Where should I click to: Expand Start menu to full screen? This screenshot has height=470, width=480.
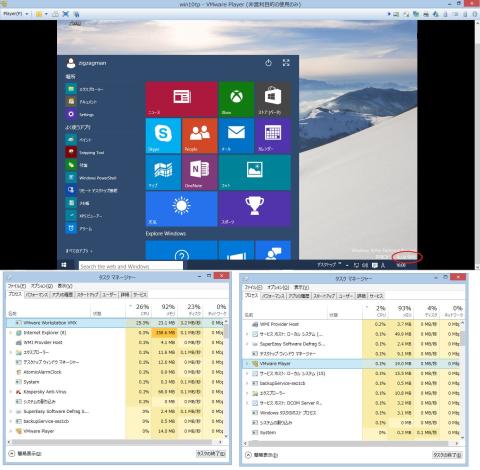pos(286,63)
